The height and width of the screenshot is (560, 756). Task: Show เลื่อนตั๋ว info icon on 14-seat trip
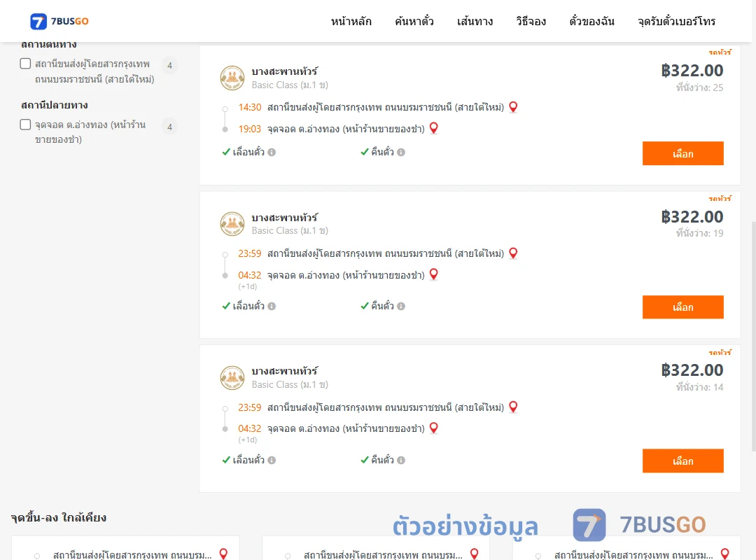coord(272,460)
